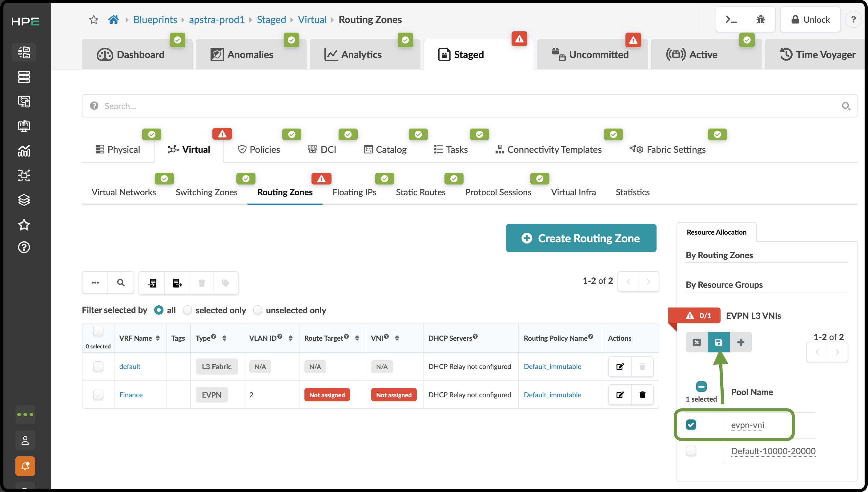Click the import routing zones icon
The height and width of the screenshot is (492, 868).
(152, 283)
